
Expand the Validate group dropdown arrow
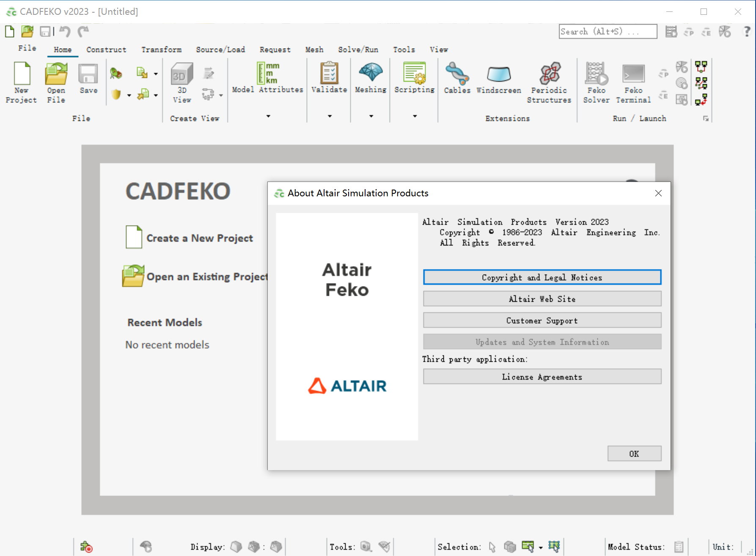[x=330, y=116]
